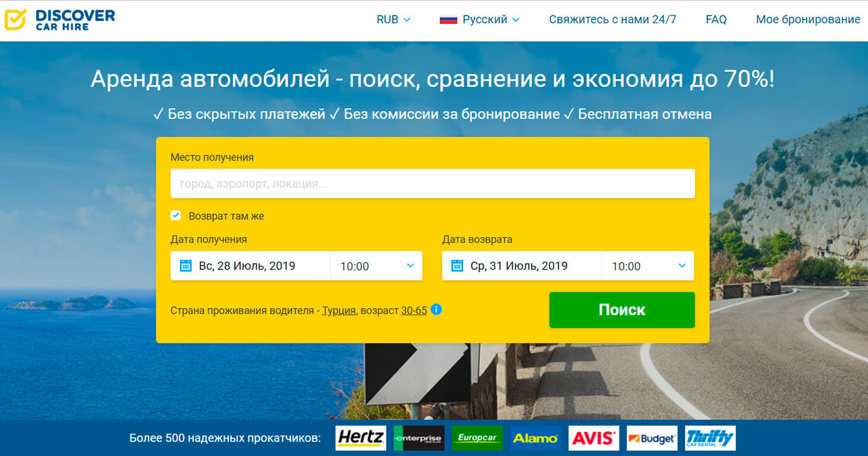Open the RUB currency dropdown

point(392,19)
